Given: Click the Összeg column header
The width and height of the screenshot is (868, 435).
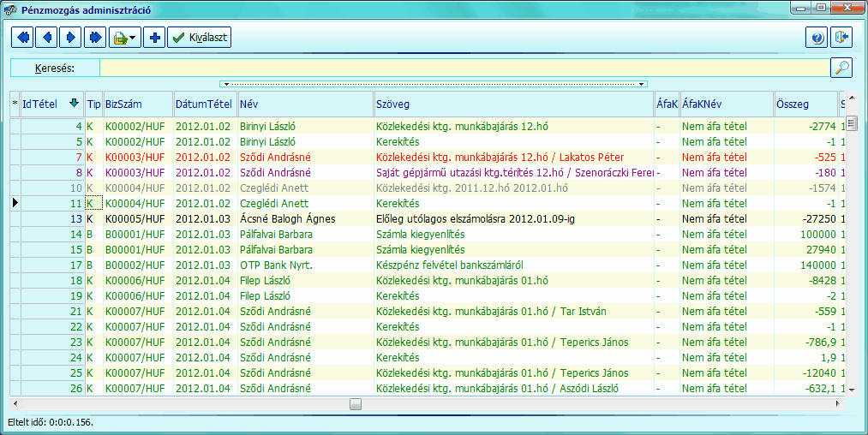Looking at the screenshot, I should pos(806,104).
